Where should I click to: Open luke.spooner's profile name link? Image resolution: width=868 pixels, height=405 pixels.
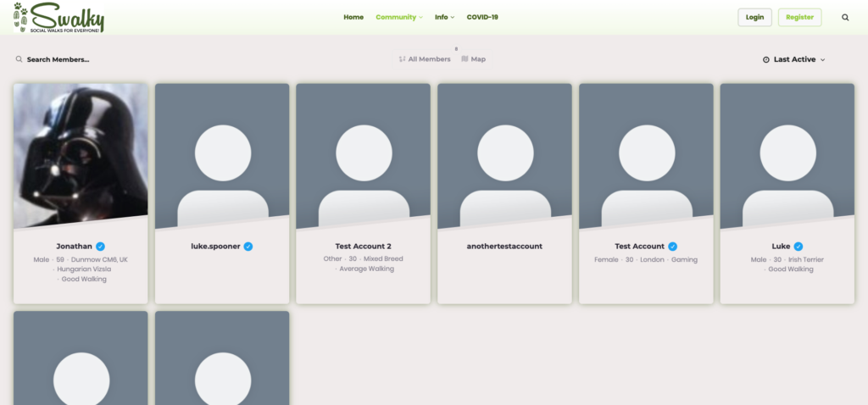click(215, 247)
